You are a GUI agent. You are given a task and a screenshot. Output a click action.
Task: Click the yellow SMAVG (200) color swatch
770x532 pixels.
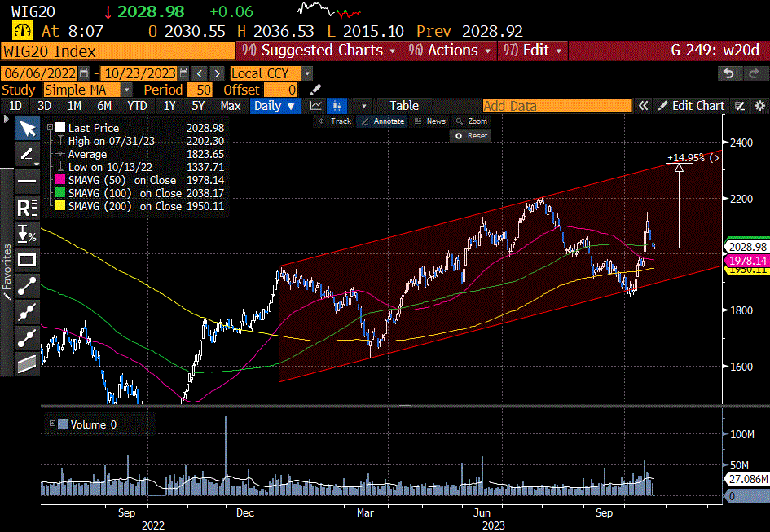point(60,206)
